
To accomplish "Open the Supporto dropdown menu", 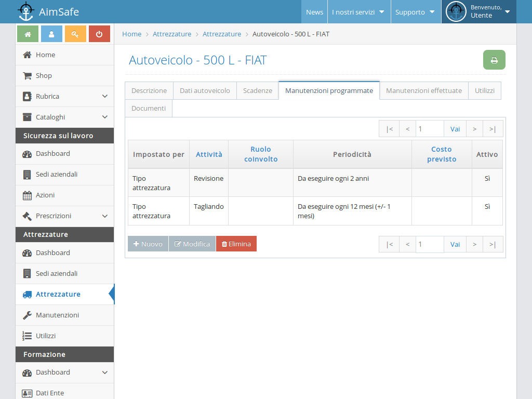I will point(416,12).
